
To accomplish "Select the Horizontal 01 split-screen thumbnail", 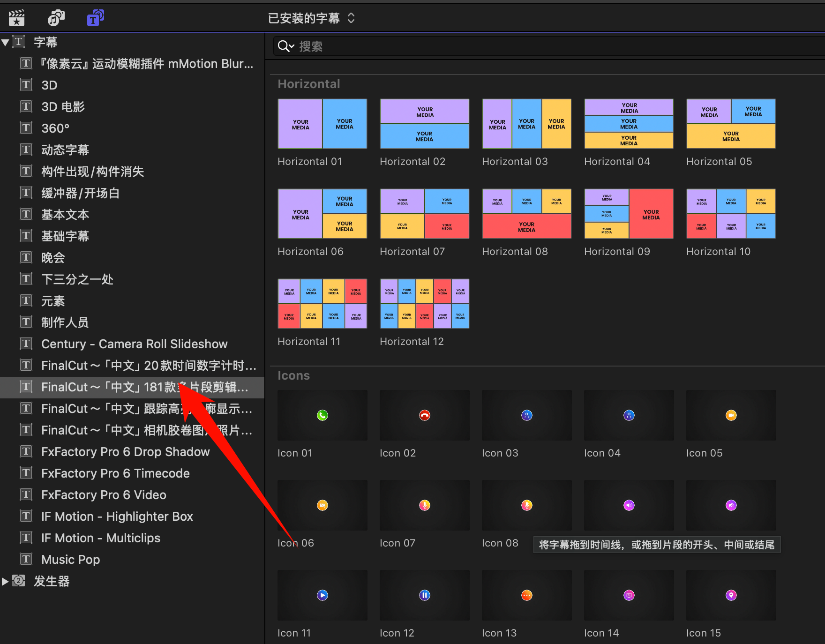I will [322, 124].
